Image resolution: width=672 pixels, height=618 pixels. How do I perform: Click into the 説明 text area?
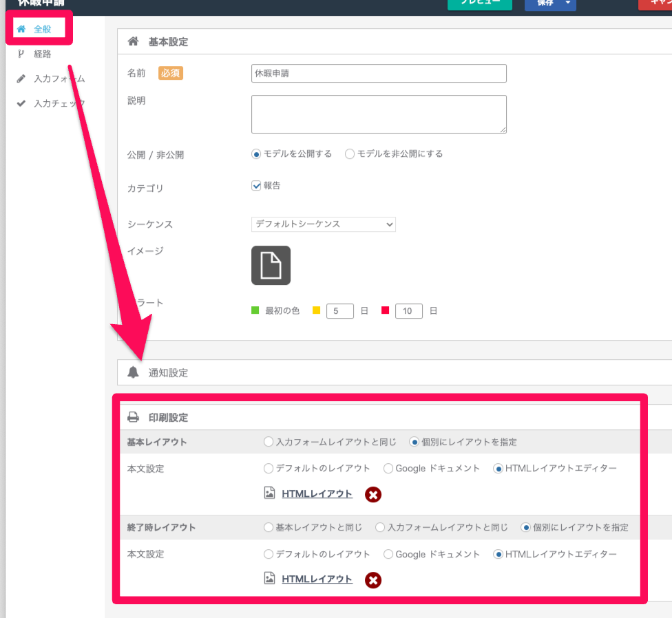379,114
